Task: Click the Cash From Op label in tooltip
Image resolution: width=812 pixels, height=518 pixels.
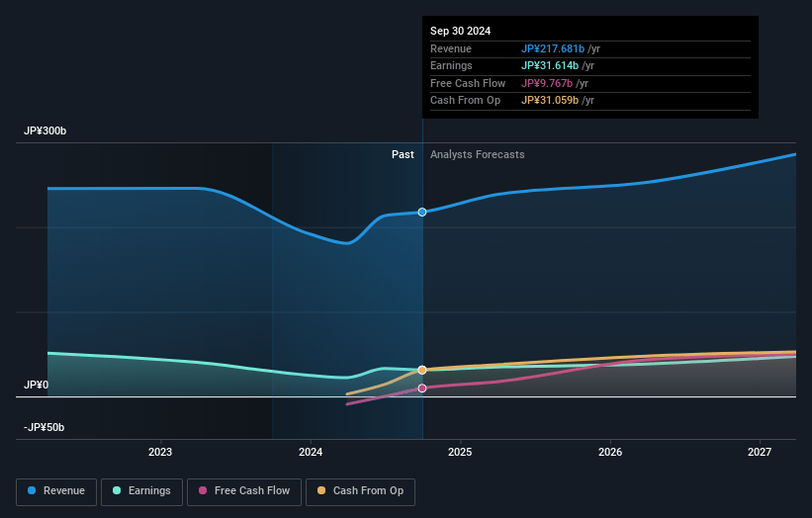Action: [466, 101]
